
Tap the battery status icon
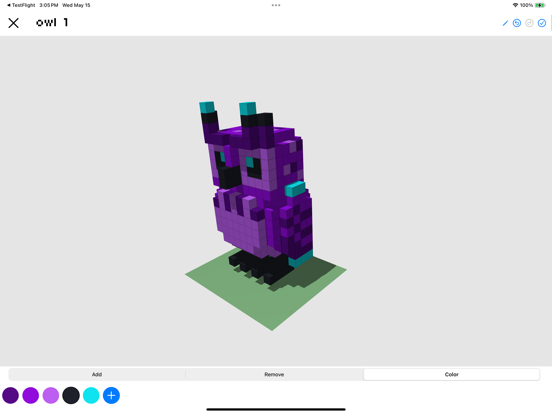pos(540,5)
